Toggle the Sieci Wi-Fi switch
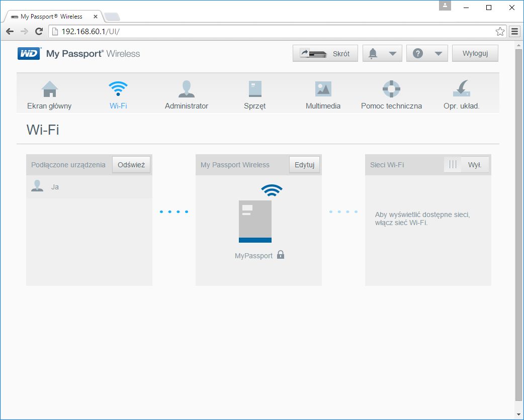Screen dimensions: 524x420 (x=467, y=165)
